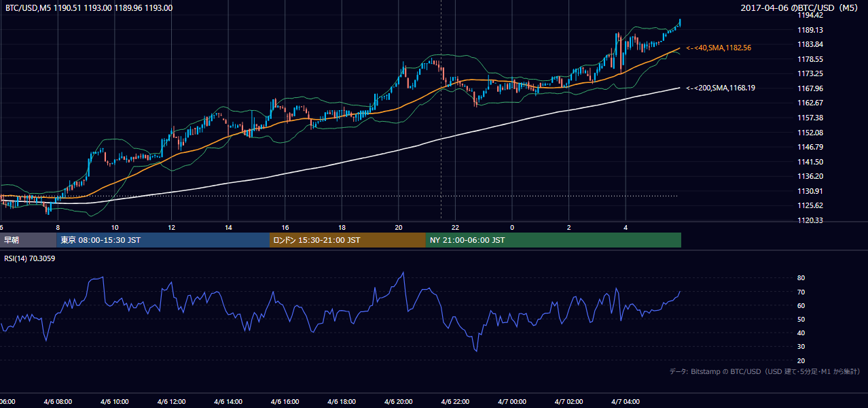Click the Bitstamp data source note

[765, 371]
